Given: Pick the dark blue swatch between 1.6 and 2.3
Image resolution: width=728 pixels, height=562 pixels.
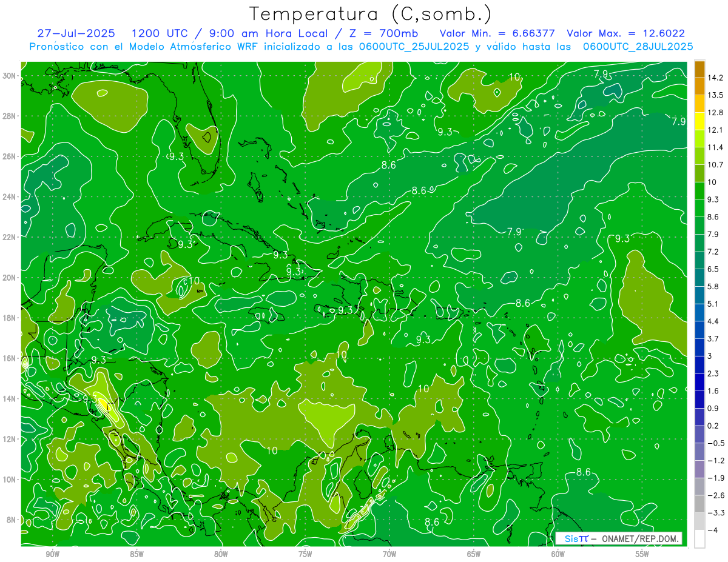Looking at the screenshot, I should [699, 382].
